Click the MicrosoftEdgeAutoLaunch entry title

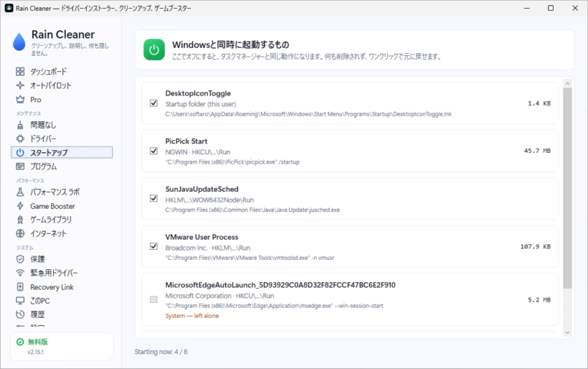click(x=280, y=285)
